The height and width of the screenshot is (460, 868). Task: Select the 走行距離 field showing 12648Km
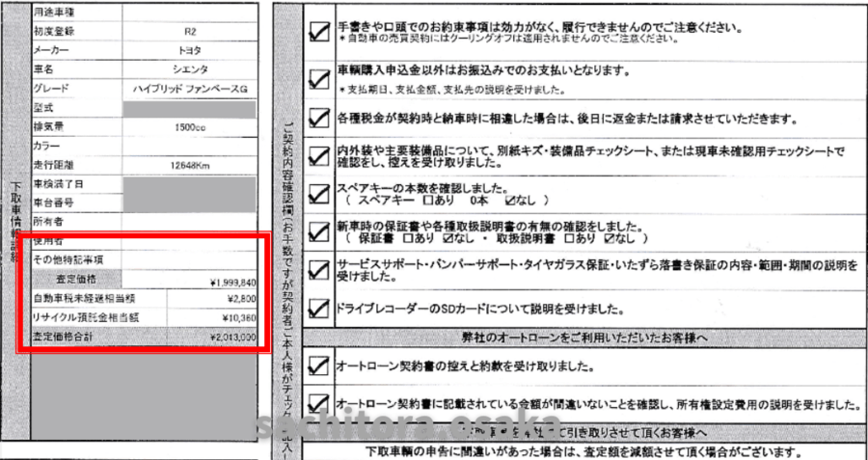coord(190,165)
